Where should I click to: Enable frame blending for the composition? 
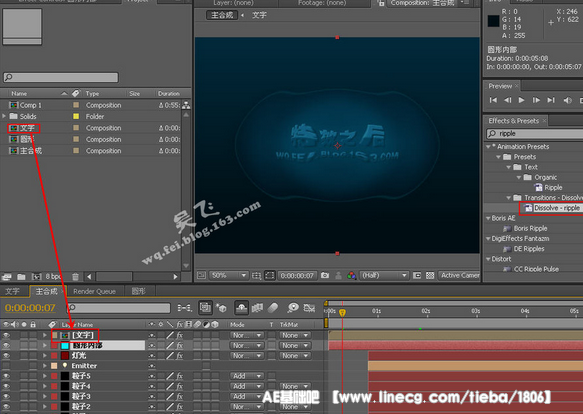pyautogui.click(x=257, y=308)
